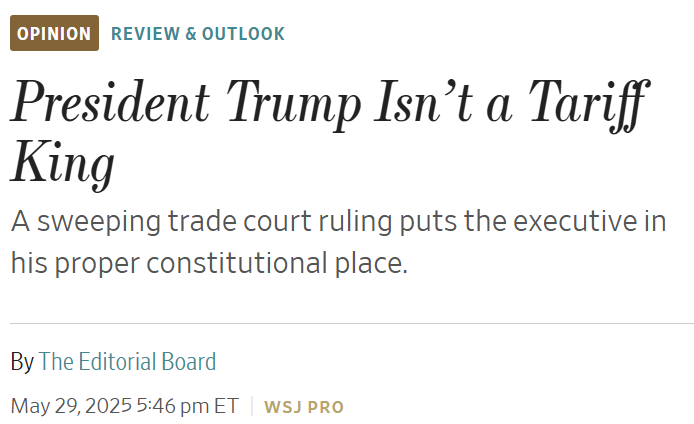Click the word Outlook in the section link

tap(243, 34)
